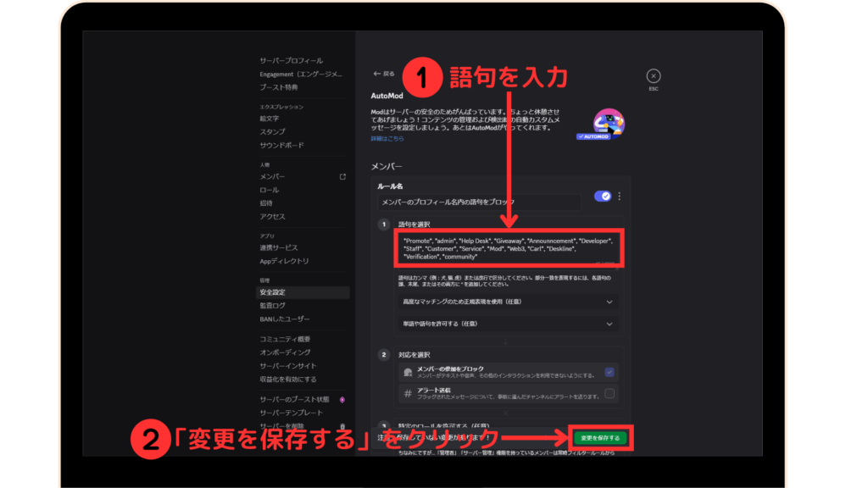Viewport: 868px width, 488px height.
Task: Check the アラート送信 checkbox
Action: point(609,393)
